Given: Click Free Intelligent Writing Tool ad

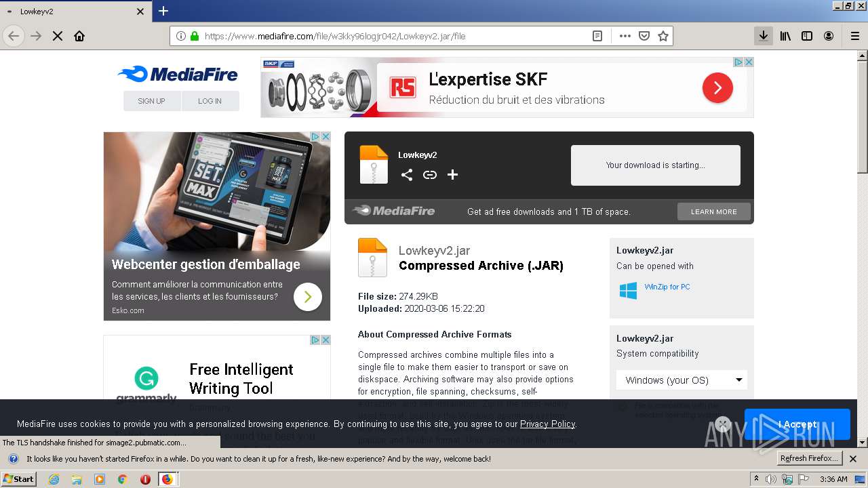Looking at the screenshot, I should pyautogui.click(x=241, y=379).
